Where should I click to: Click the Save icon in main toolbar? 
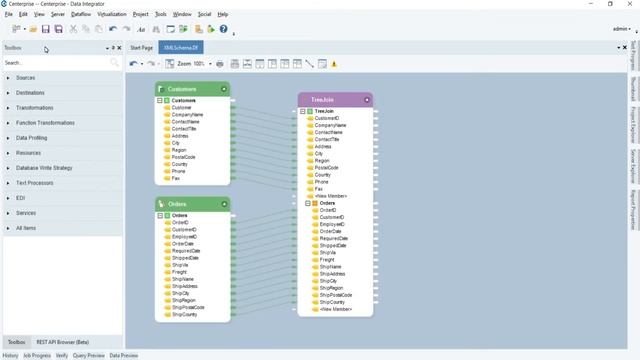pyautogui.click(x=46, y=29)
